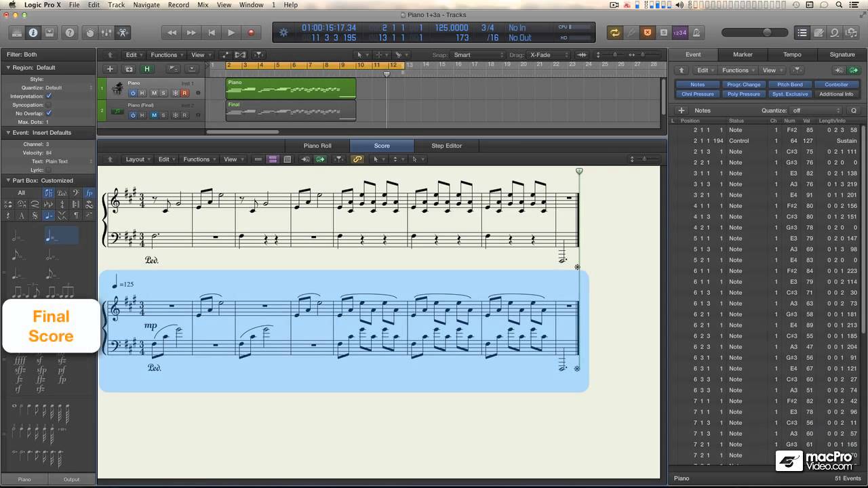The height and width of the screenshot is (488, 868).
Task: Click the duplicate track button
Action: pos(129,68)
